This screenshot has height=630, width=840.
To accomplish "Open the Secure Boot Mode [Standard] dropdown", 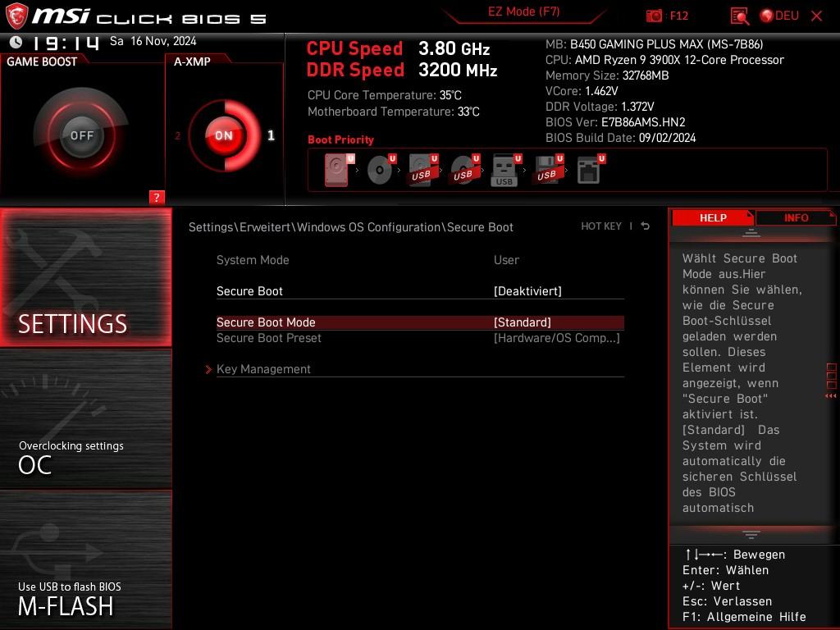I will click(x=523, y=322).
